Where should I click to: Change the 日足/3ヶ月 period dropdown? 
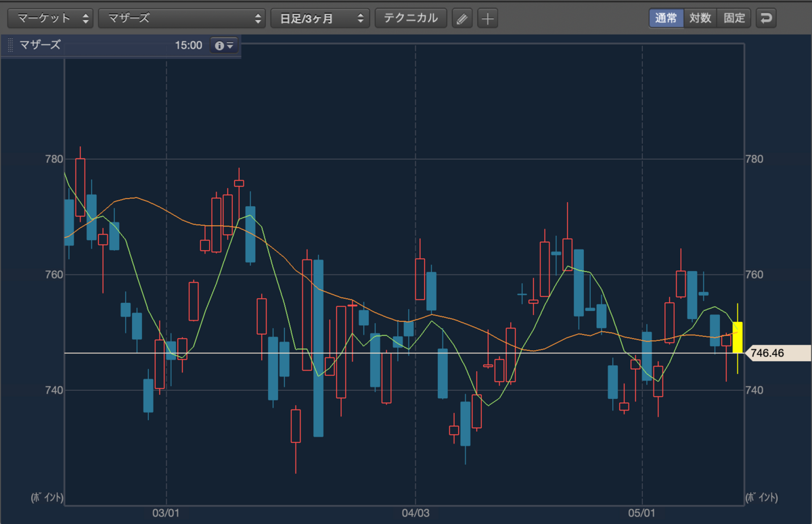[320, 18]
